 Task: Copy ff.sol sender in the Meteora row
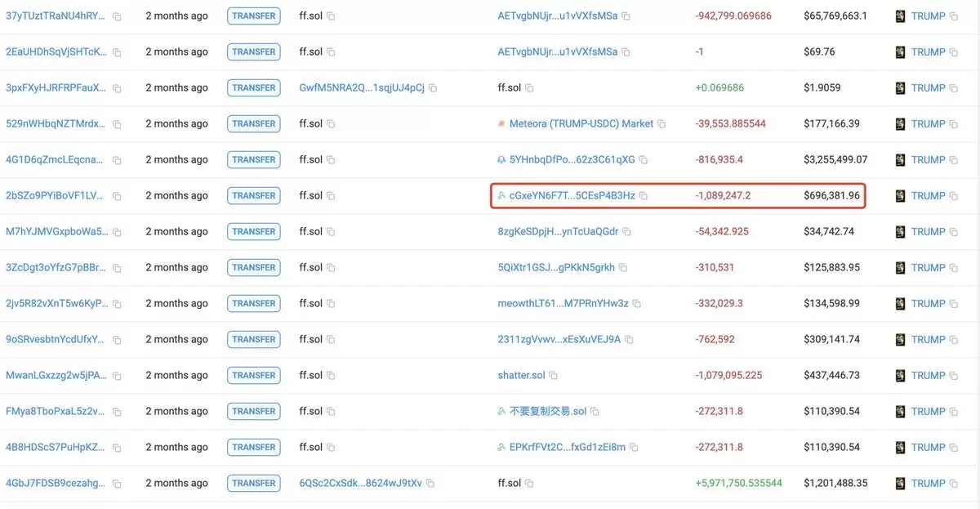pyautogui.click(x=331, y=124)
